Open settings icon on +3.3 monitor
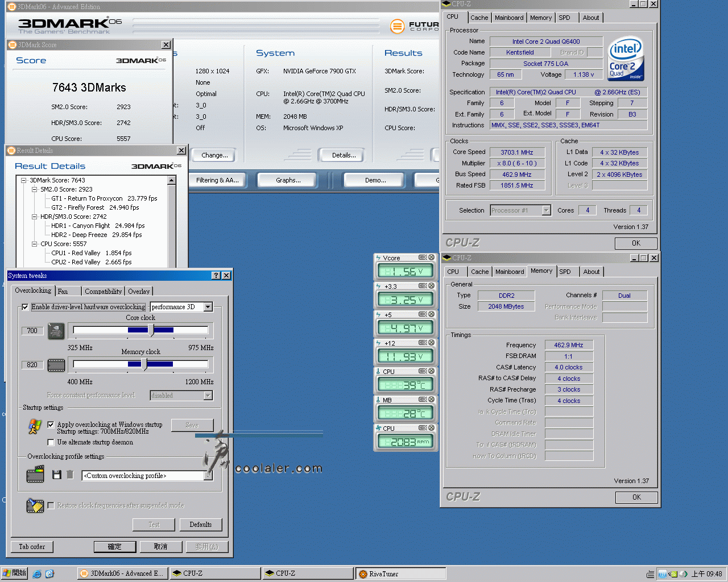This screenshot has height=582, width=728. (423, 286)
